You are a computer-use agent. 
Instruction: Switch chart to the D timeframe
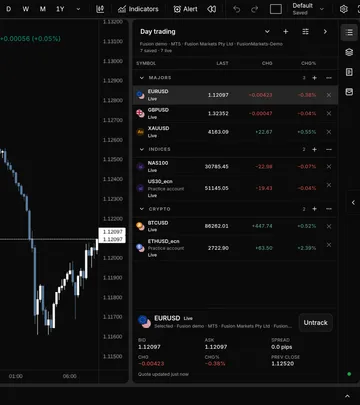point(9,9)
